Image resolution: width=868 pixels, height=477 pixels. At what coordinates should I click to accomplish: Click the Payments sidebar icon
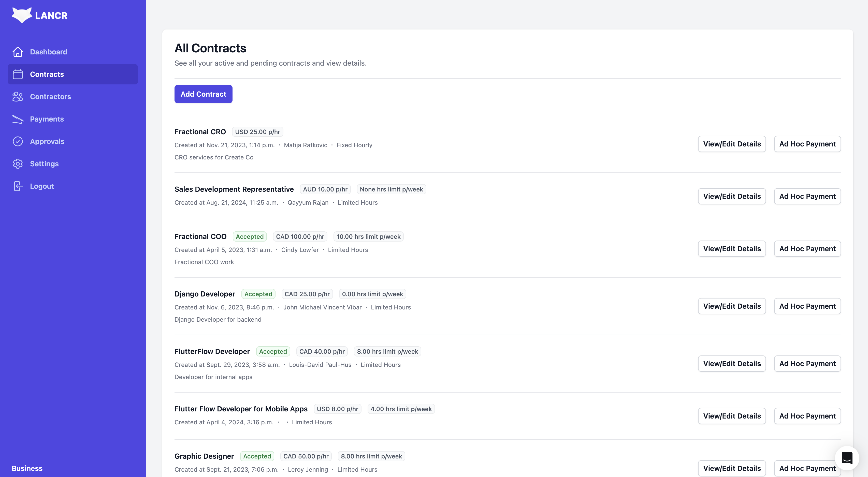click(x=18, y=119)
